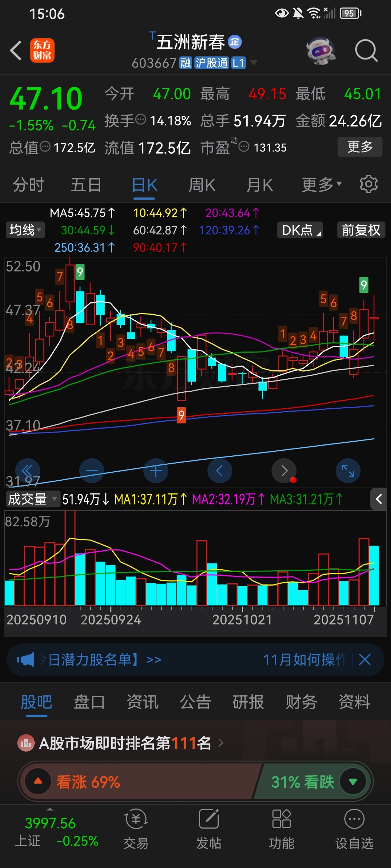Tap orange 9 marker below low candle

[181, 415]
